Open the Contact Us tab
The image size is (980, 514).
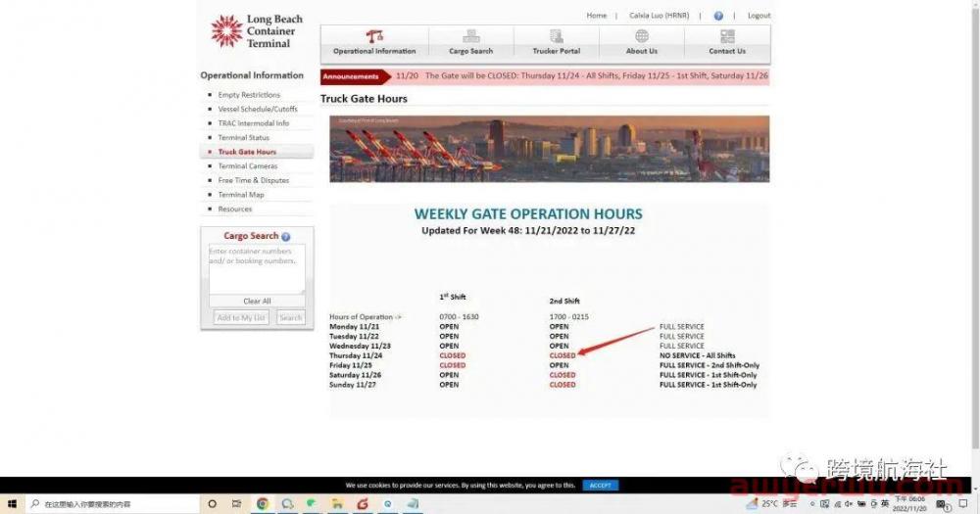click(727, 43)
